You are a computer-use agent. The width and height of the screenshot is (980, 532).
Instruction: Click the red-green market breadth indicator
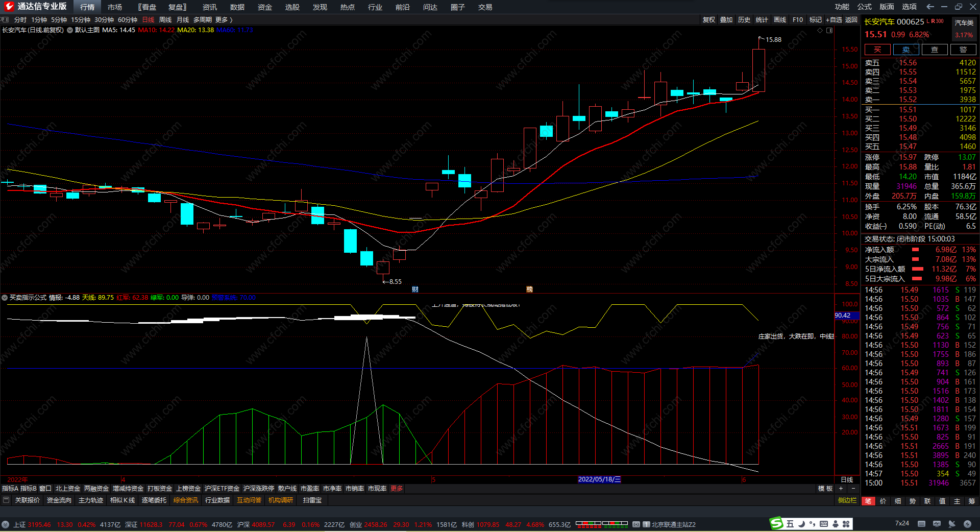(x=602, y=524)
